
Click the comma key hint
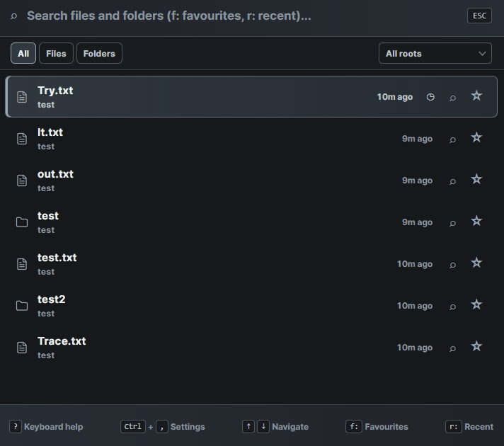tap(162, 427)
